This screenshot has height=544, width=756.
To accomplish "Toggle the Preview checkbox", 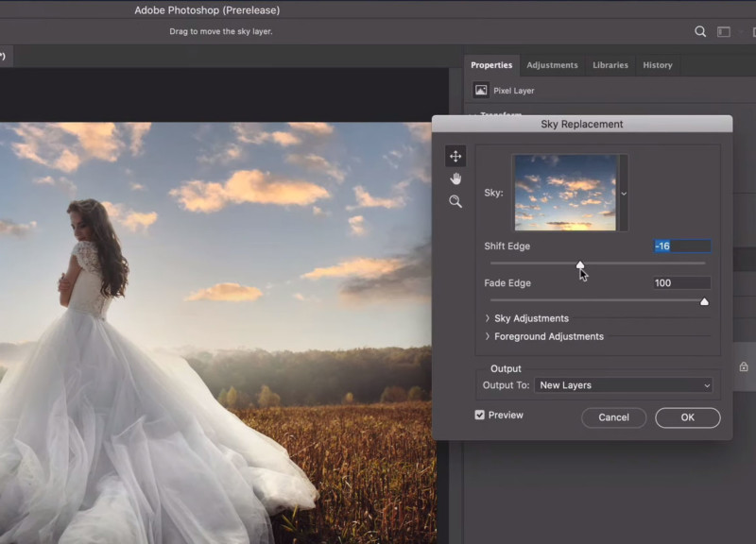I will click(480, 415).
